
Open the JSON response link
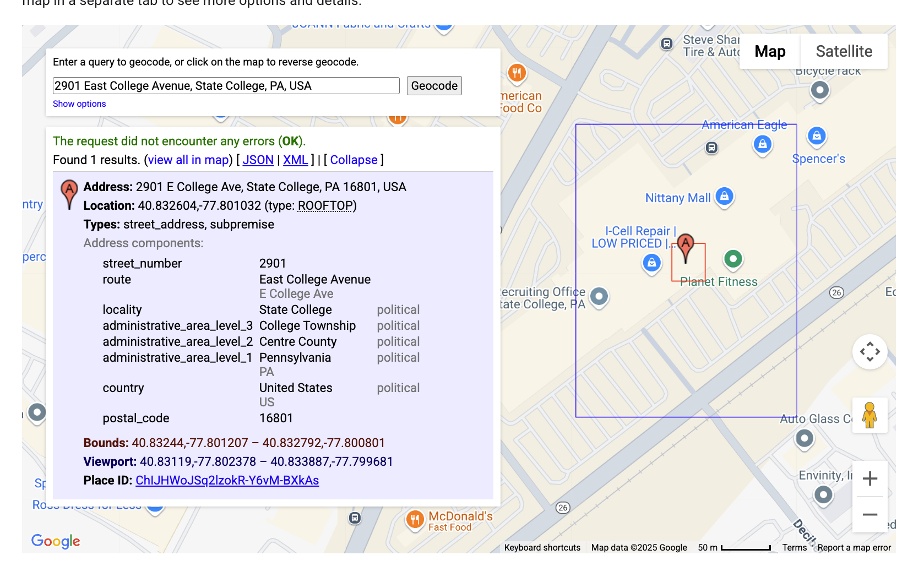click(x=258, y=160)
